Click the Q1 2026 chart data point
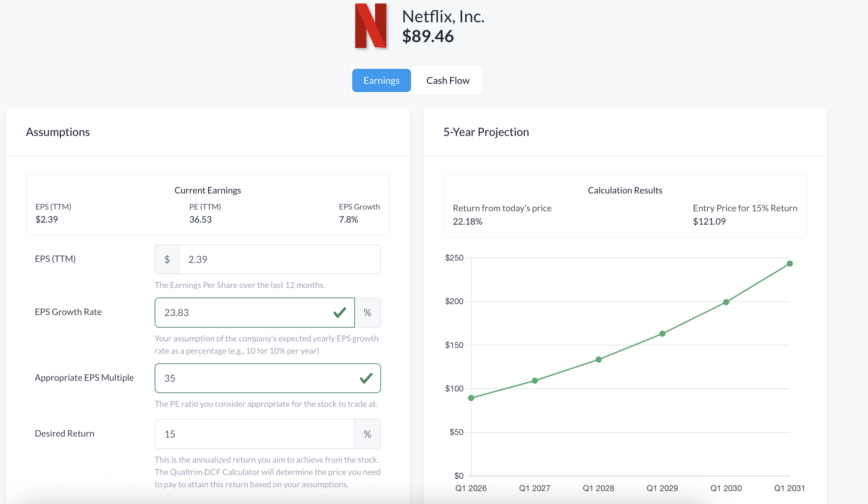Viewport: 868px width, 504px height. (471, 398)
